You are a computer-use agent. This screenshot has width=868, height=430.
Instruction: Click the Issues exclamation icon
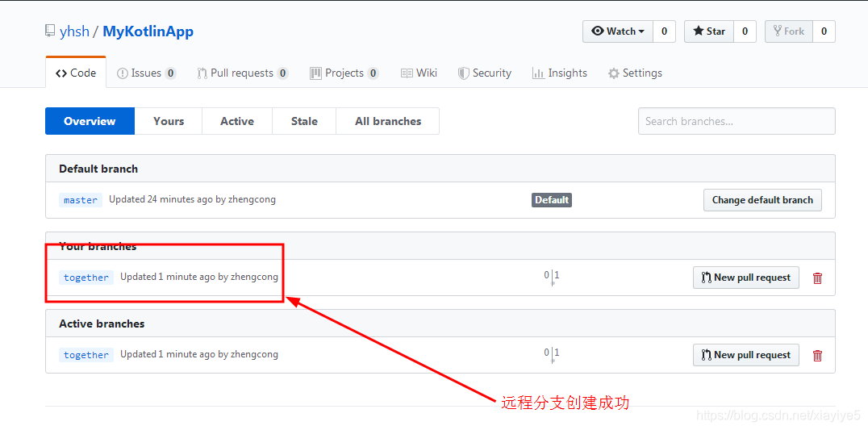pyautogui.click(x=123, y=73)
